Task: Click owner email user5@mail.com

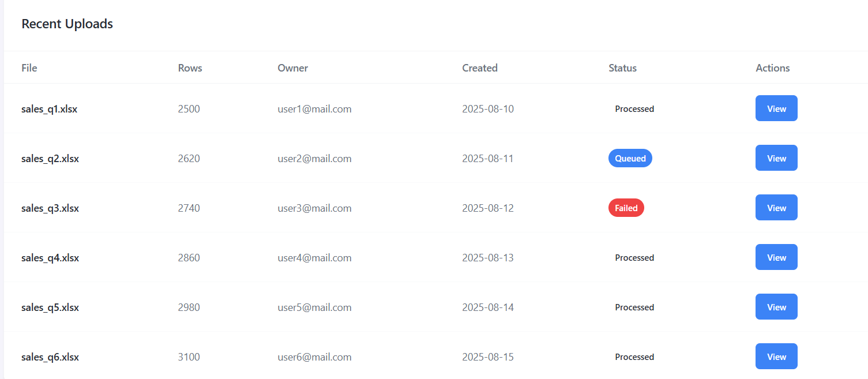Action: (x=314, y=307)
